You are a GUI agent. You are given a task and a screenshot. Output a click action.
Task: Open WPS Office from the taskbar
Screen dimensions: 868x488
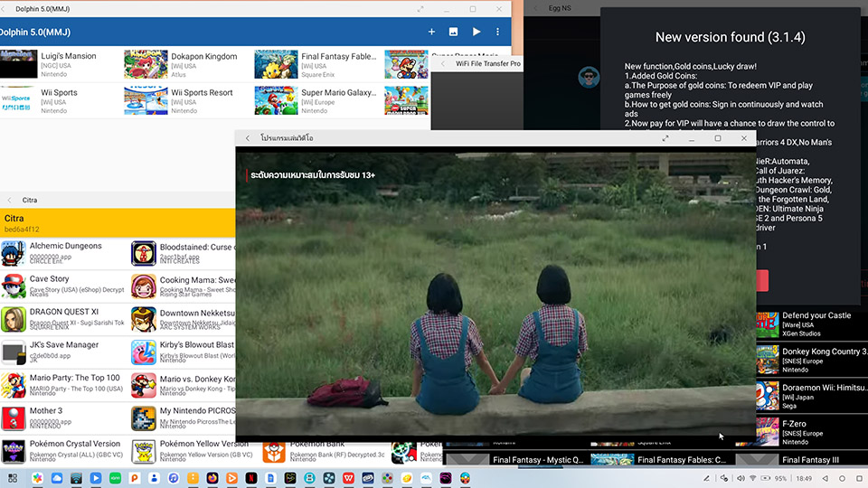[348, 478]
